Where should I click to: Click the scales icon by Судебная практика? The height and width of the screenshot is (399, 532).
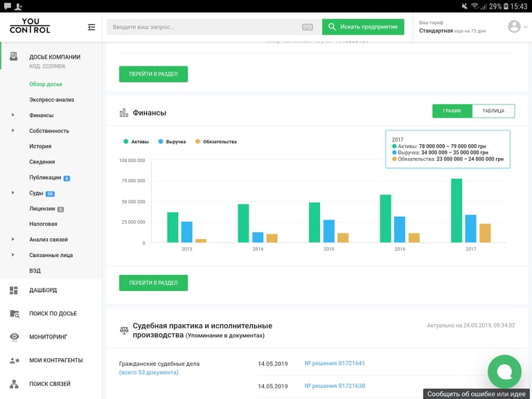(124, 330)
